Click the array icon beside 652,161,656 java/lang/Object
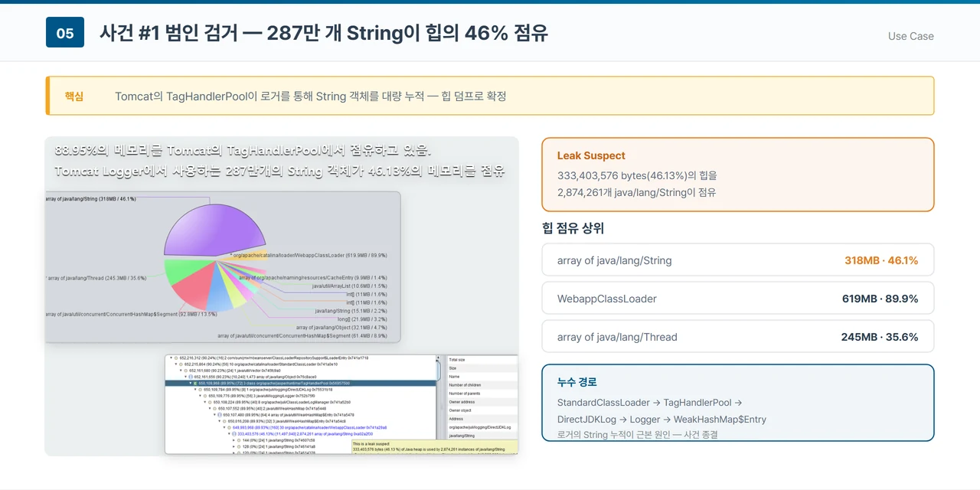This screenshot has height=490, width=980. coord(191,377)
